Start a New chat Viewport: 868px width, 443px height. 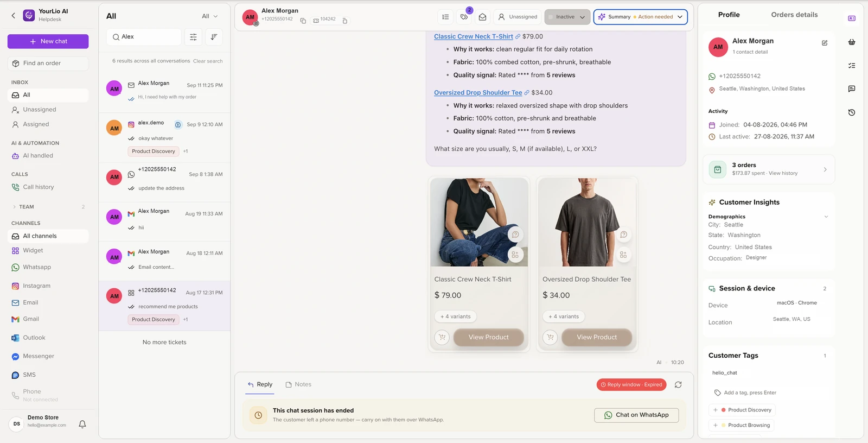point(48,41)
